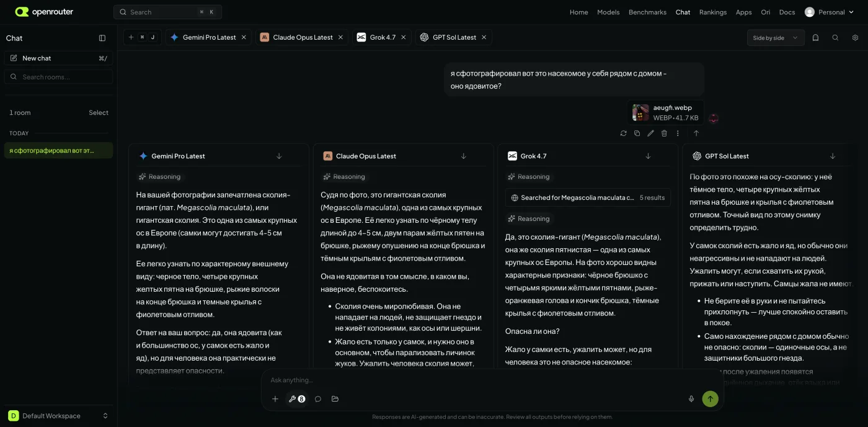Image resolution: width=868 pixels, height=427 pixels.
Task: Open incognito ghost mode icon
Action: [x=815, y=38]
